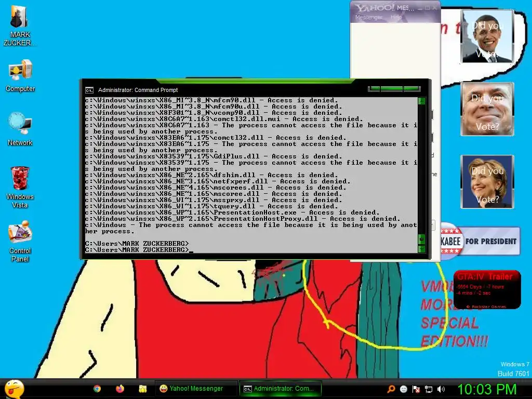
Task: Switch to Administrator: Com... taskbar button
Action: 280,389
